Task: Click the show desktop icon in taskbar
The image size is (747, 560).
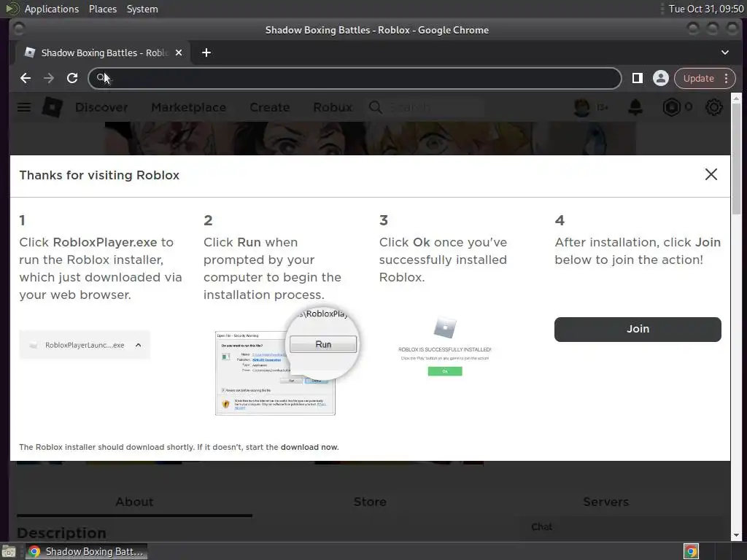Action: coord(9,552)
